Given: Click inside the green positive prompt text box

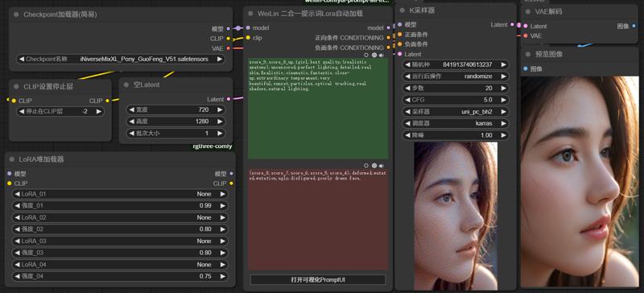Looking at the screenshot, I should tap(318, 109).
